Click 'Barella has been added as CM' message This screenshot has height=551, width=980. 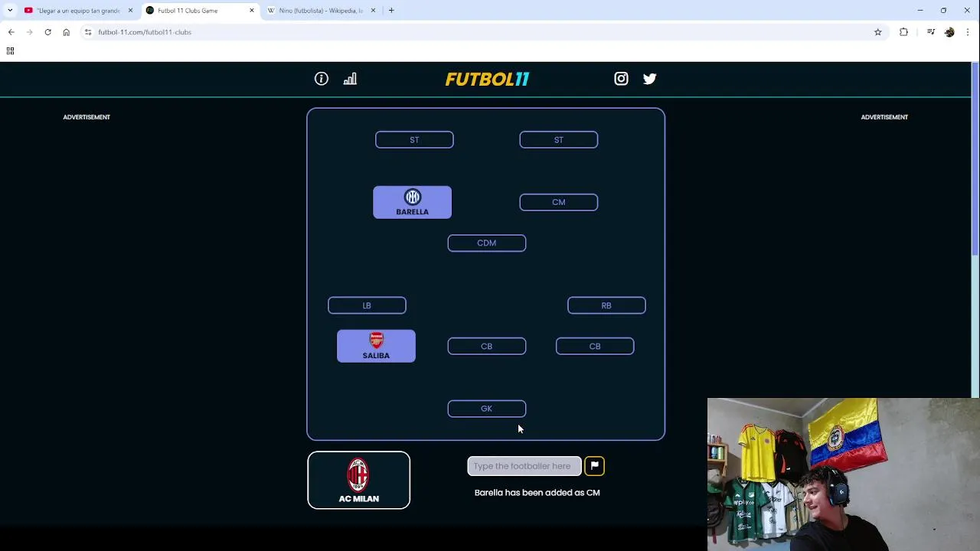click(x=537, y=493)
